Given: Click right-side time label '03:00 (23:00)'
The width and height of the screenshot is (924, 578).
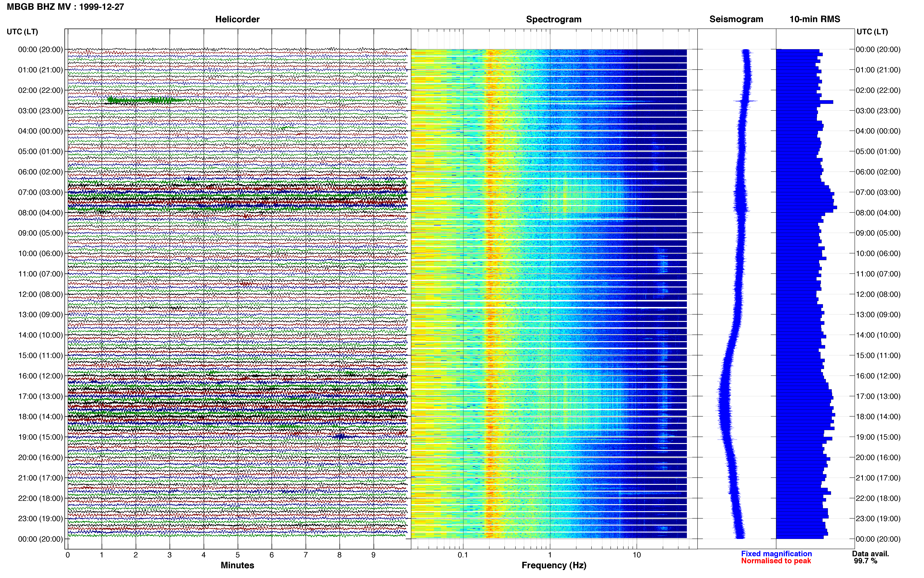Looking at the screenshot, I should pos(878,111).
